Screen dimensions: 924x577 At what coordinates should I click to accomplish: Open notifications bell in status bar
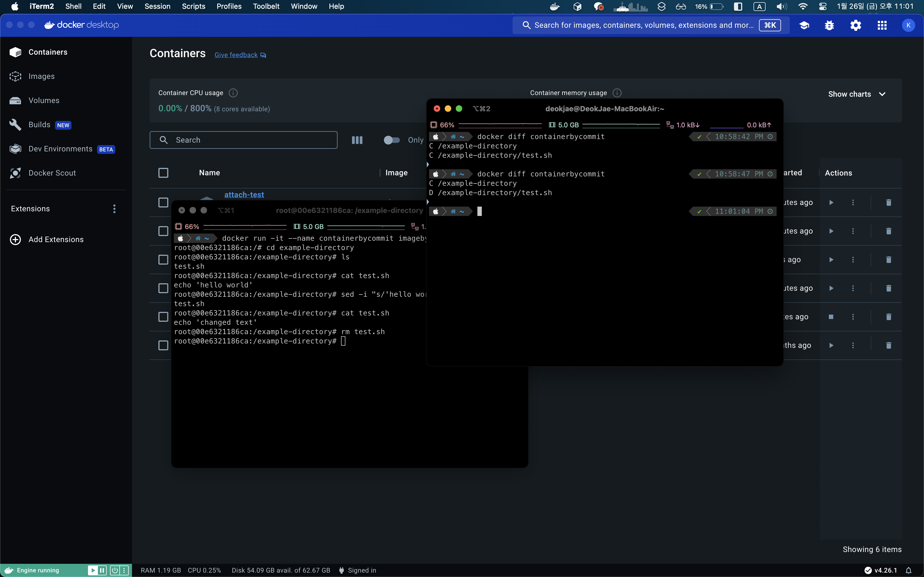click(909, 570)
